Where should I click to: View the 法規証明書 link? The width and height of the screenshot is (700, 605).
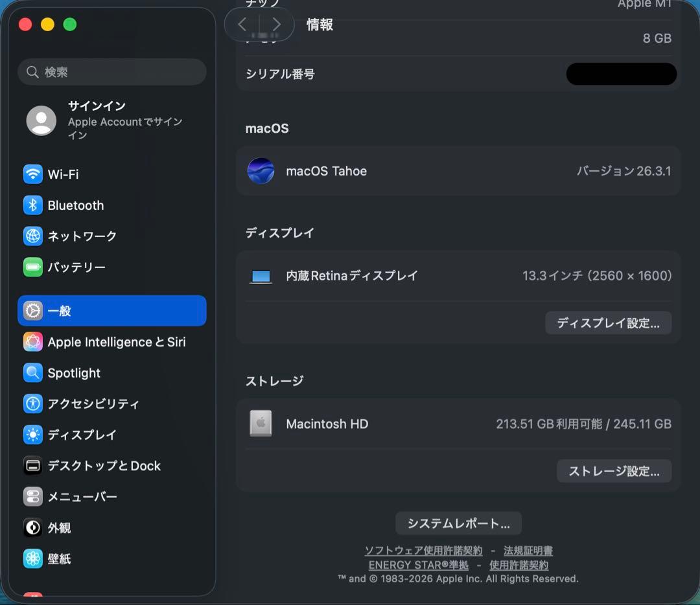tap(528, 551)
